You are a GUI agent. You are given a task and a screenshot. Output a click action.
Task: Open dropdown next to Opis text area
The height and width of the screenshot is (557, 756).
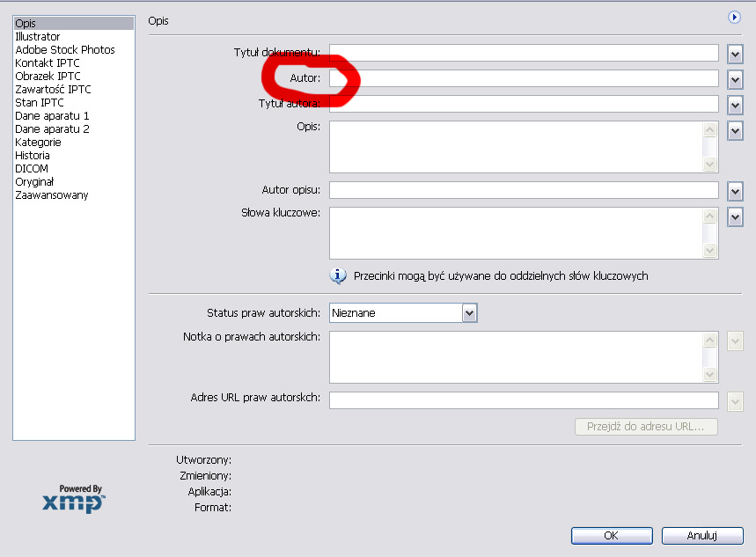pyautogui.click(x=736, y=130)
